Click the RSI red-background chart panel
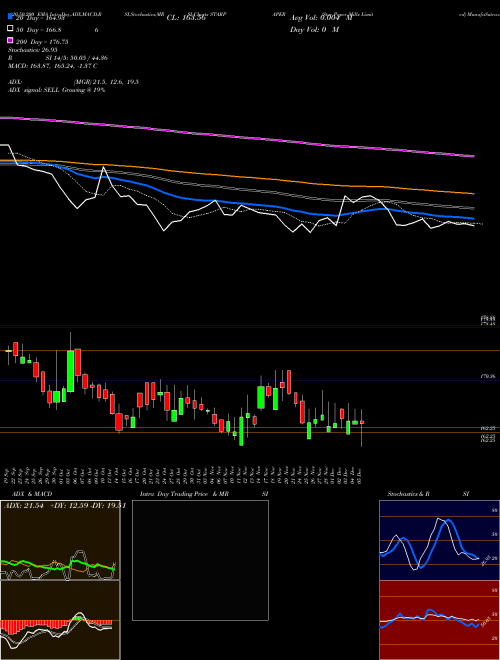Viewport: 500px width, 660px height. pyautogui.click(x=439, y=620)
